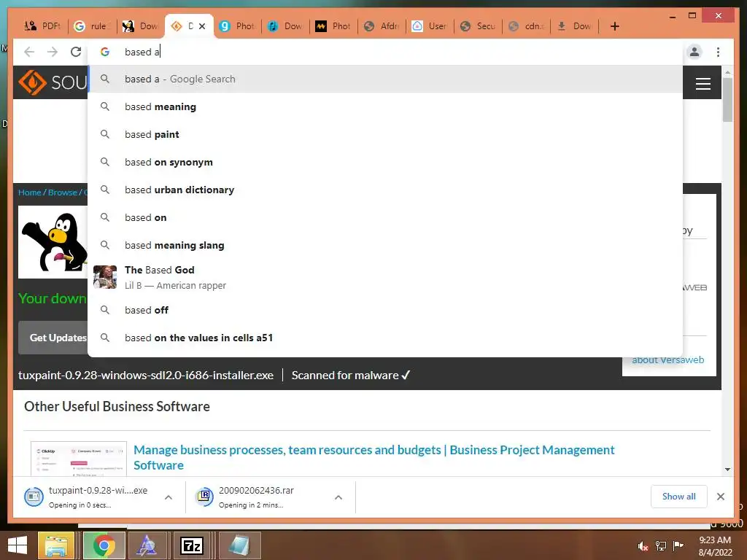Switch to the Tux Paint 'Dow' tab
This screenshot has height=560, width=747.
pos(140,26)
